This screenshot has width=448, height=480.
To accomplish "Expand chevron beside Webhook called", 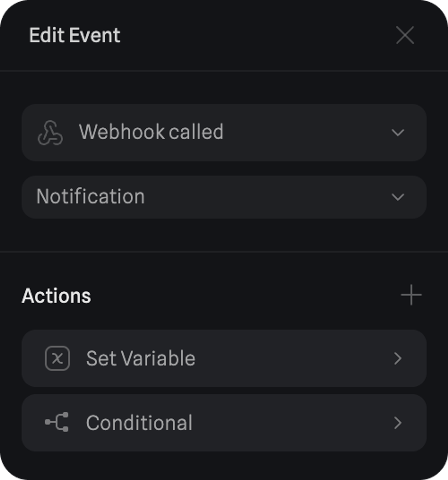I will point(398,133).
